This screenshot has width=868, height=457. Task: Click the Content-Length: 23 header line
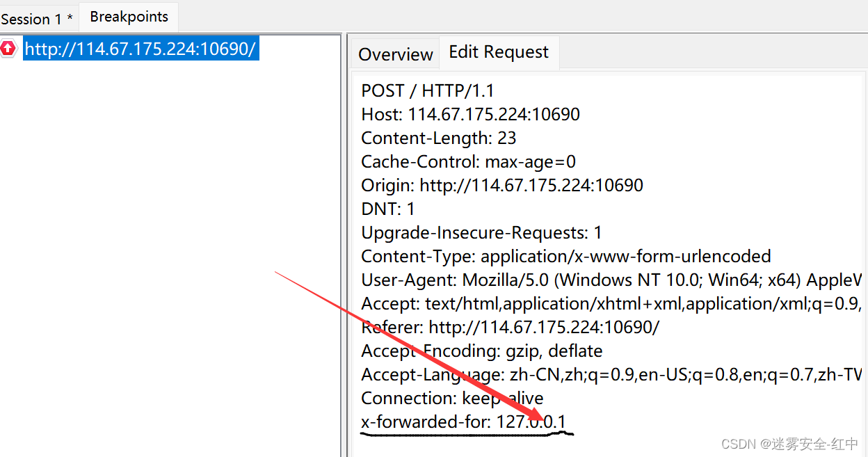pos(439,138)
